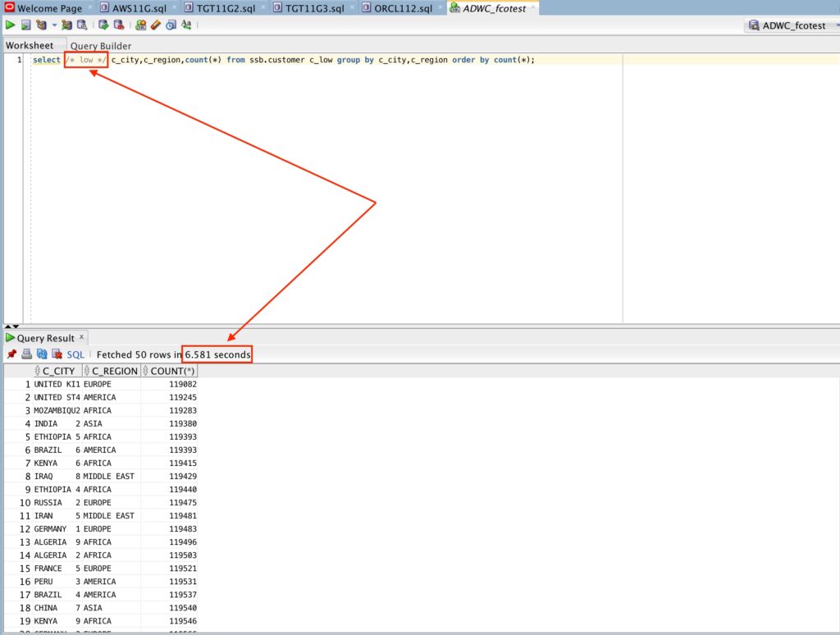Pin the Query Result tab with pushpin icon
This screenshot has width=840, height=635.
(11, 354)
